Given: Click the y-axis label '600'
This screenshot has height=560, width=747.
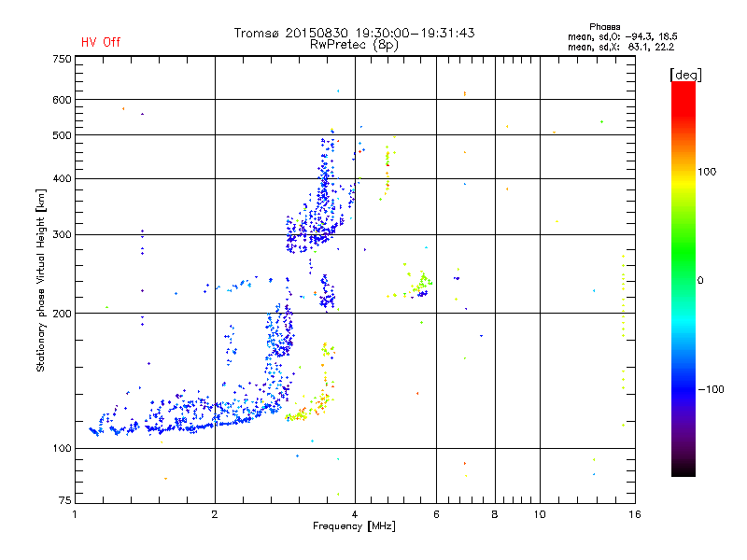Looking at the screenshot, I should [62, 100].
